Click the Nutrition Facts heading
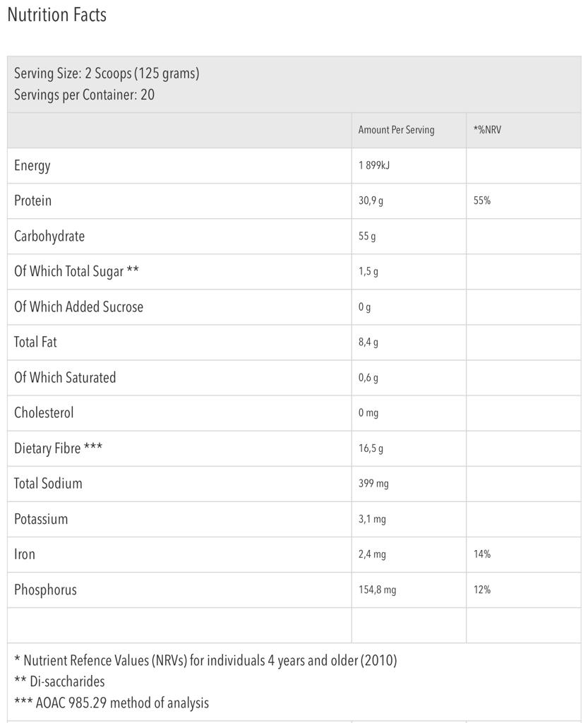This screenshot has width=588, height=723. click(x=56, y=15)
